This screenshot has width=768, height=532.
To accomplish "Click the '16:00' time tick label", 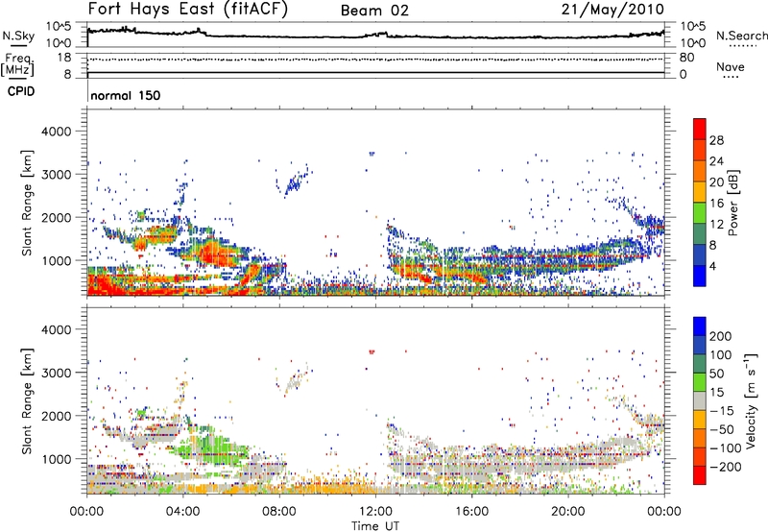I will 471,512.
